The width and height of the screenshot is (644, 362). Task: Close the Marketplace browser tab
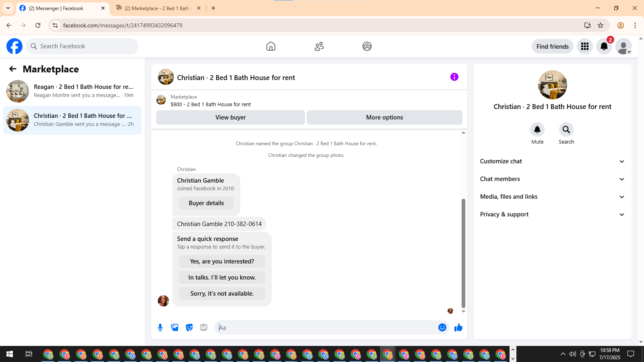199,8
